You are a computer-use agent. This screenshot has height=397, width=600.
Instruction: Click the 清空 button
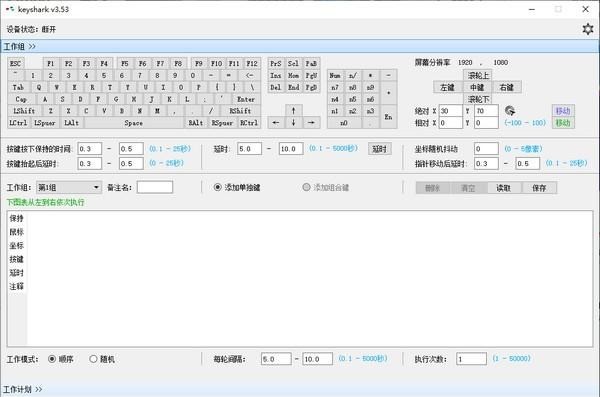468,188
